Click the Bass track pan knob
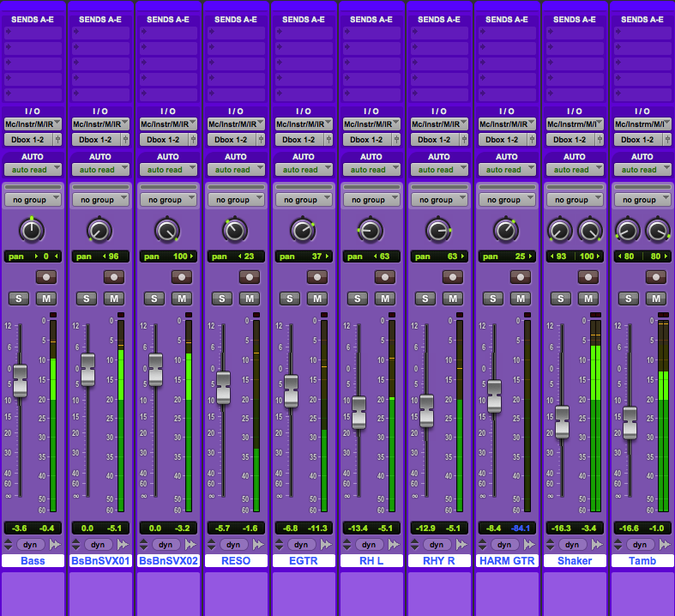Image resolution: width=675 pixels, height=616 pixels. click(32, 231)
